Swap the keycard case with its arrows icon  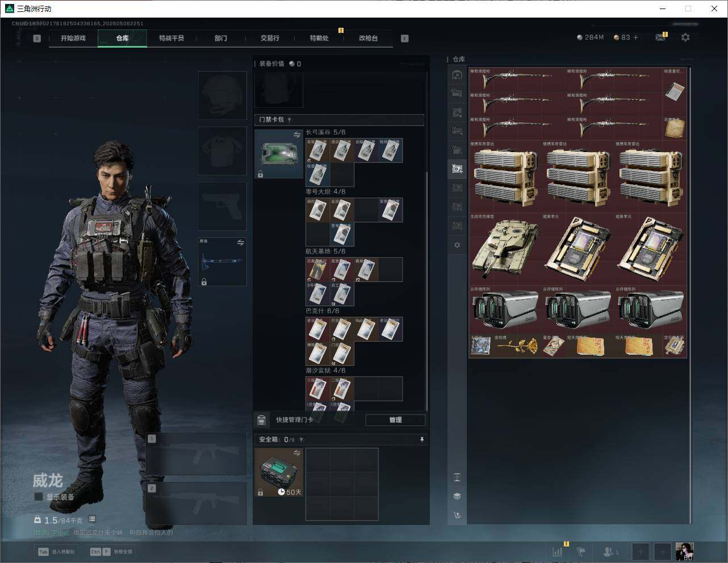pyautogui.click(x=296, y=135)
